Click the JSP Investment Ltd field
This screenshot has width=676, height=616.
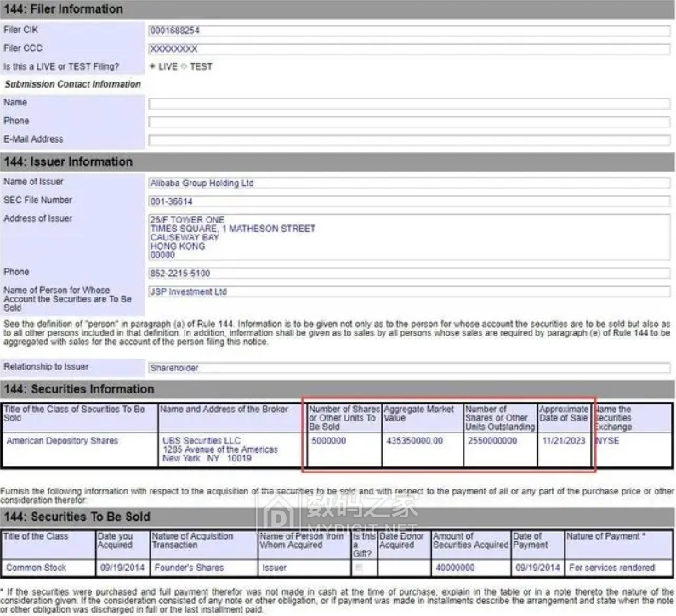[409, 291]
